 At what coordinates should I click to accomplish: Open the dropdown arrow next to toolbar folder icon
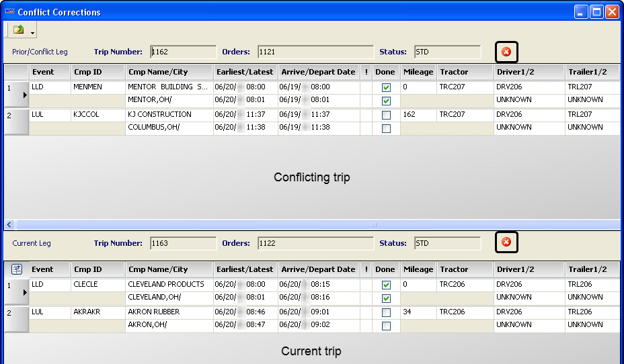point(32,32)
